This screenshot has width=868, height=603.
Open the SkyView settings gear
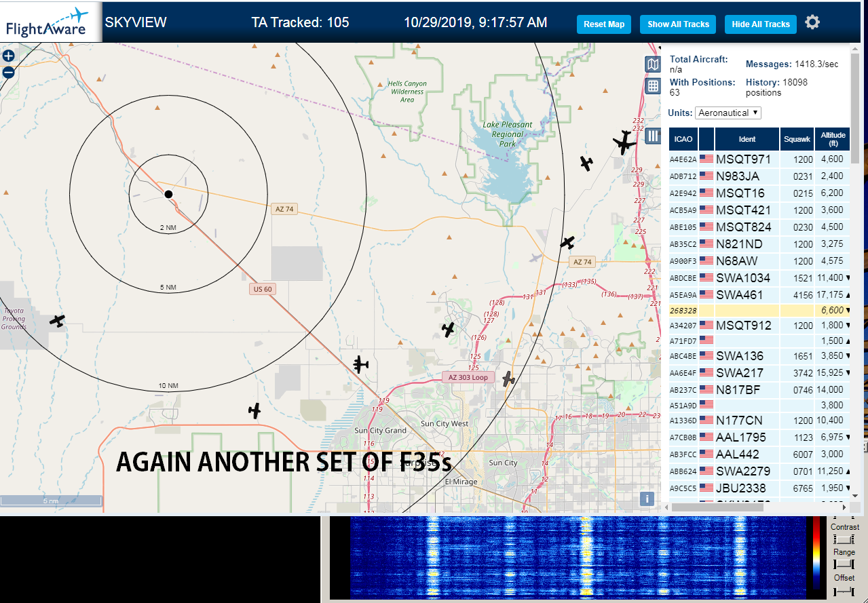[x=812, y=22]
